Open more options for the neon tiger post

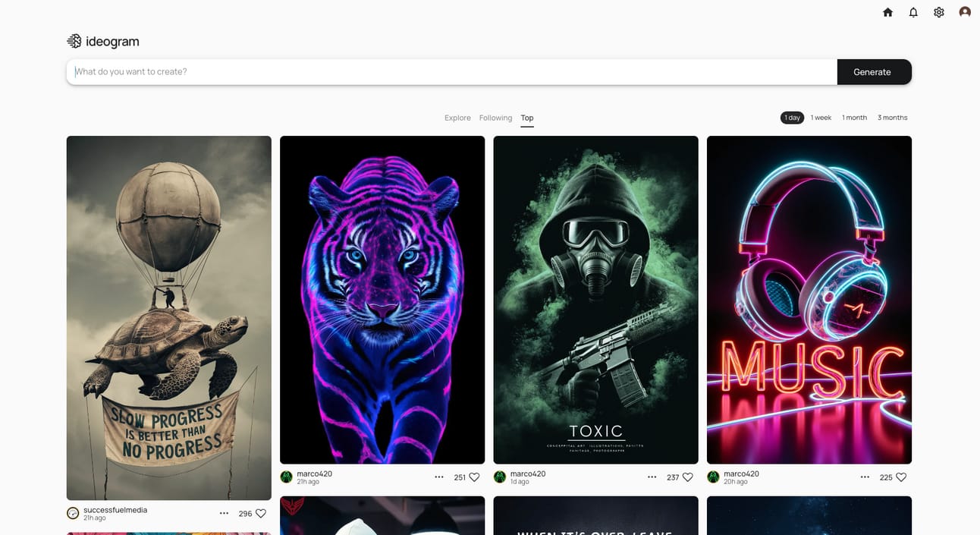[x=438, y=477]
